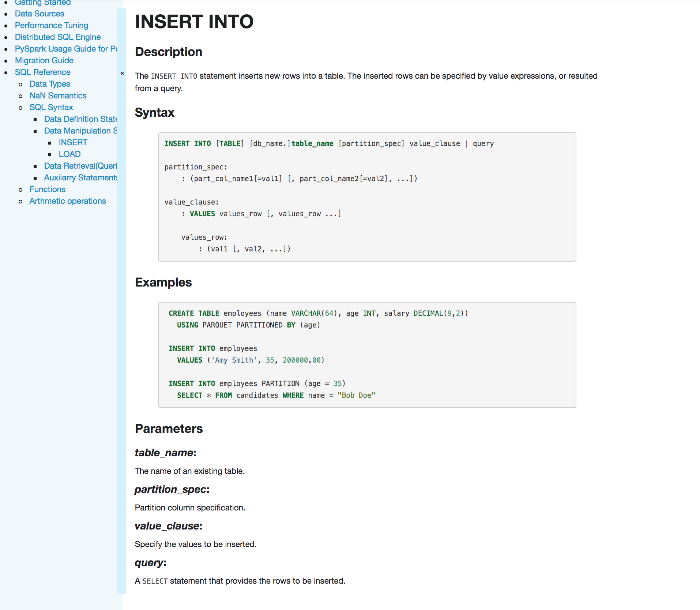Click the value_clause parameter term
Viewport: 700px width, 610px height.
point(169,526)
